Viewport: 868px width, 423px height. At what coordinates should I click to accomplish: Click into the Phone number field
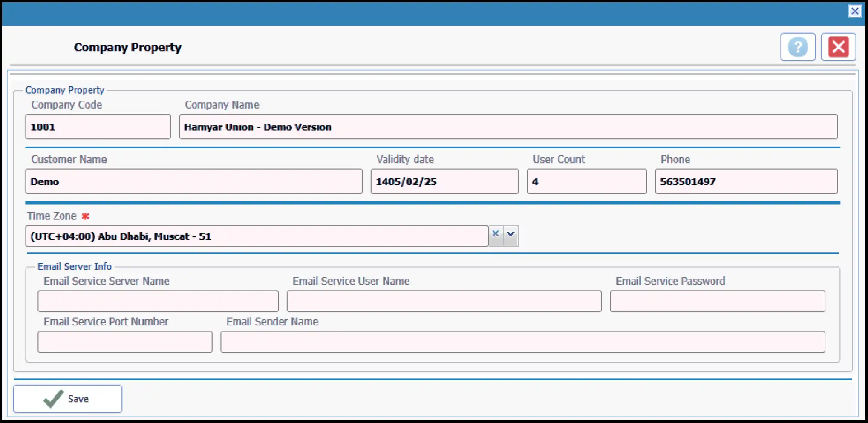746,182
